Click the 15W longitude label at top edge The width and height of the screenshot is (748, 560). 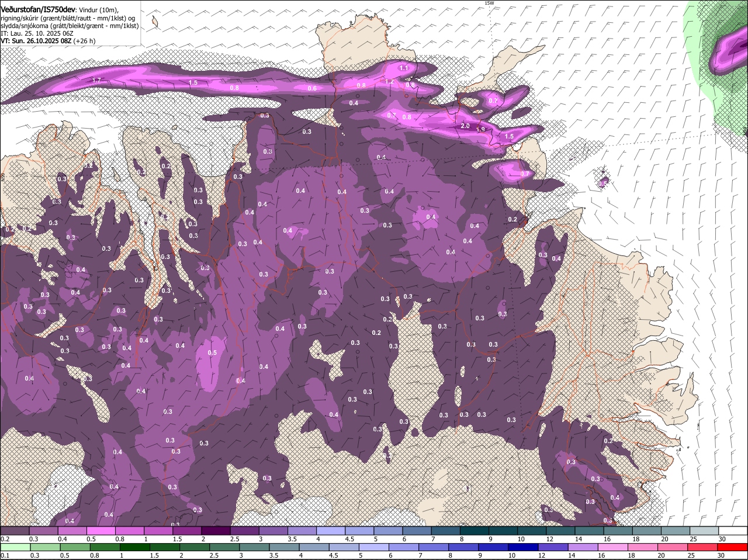489,3
